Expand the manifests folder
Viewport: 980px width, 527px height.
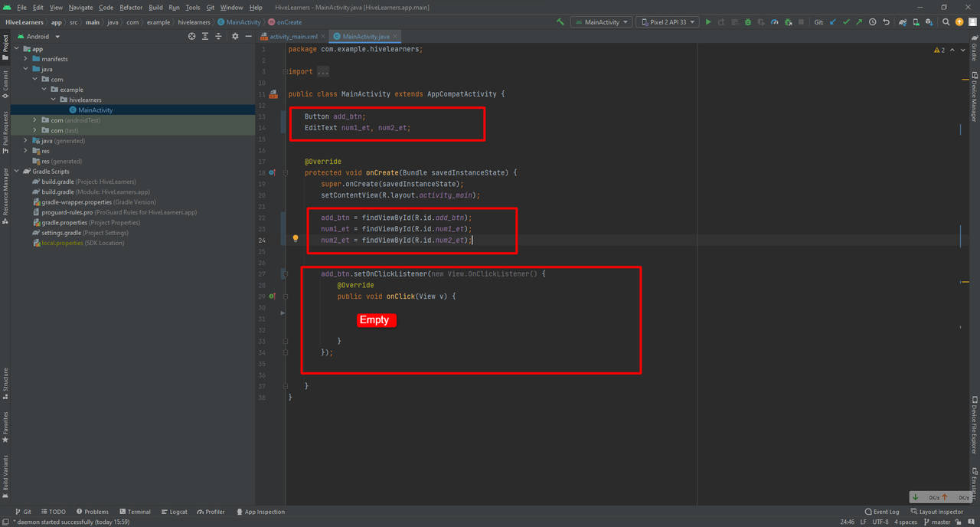point(26,59)
